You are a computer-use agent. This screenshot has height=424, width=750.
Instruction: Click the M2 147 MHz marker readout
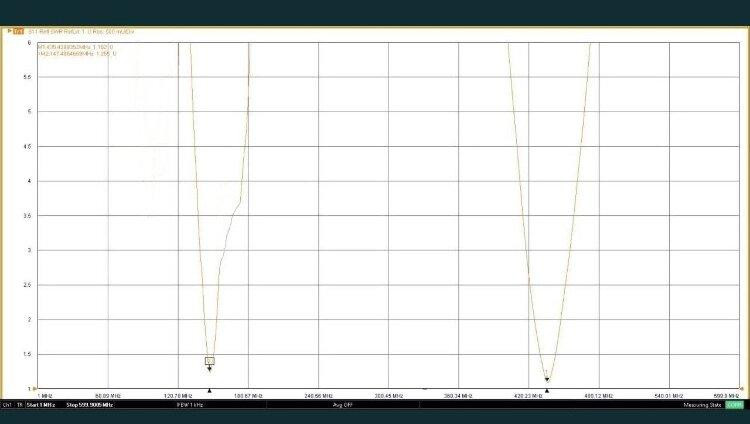click(76, 53)
